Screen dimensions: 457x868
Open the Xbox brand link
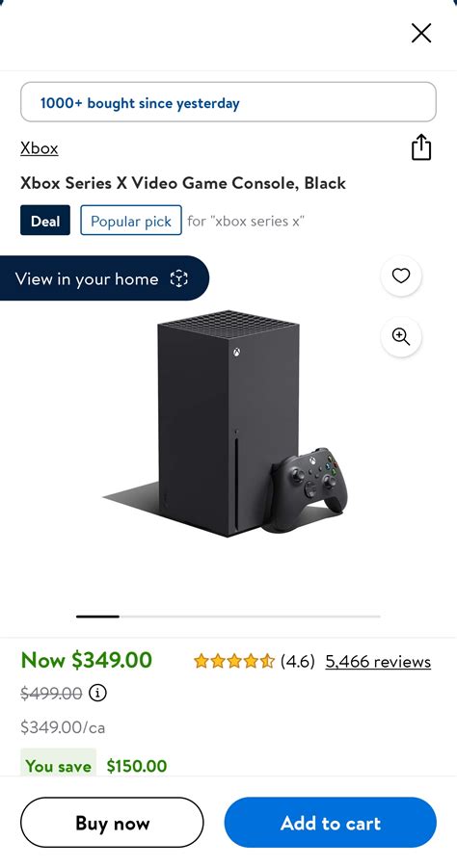(39, 148)
